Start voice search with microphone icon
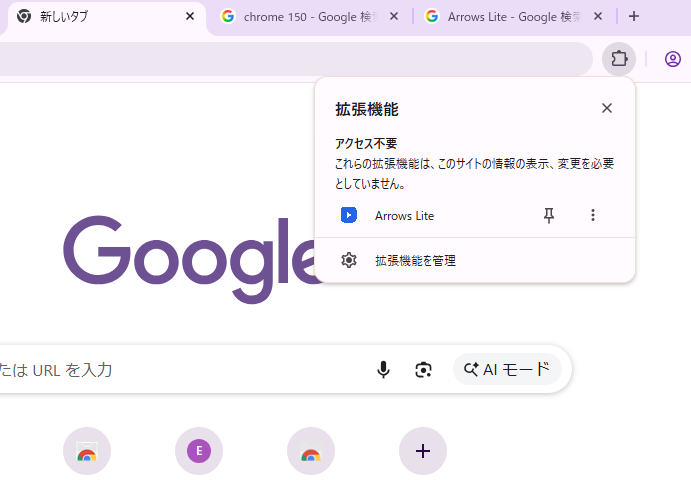Image resolution: width=691 pixels, height=488 pixels. tap(383, 369)
